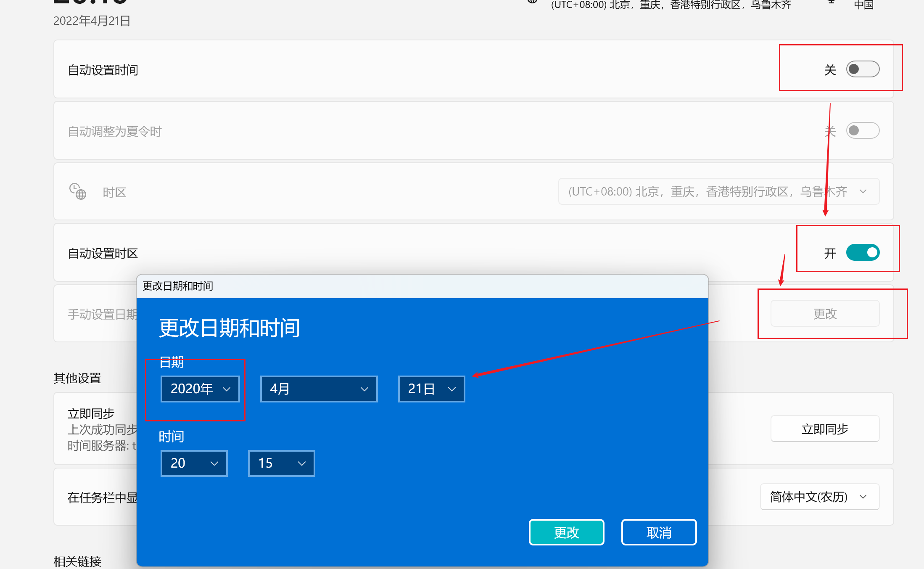Turn on the 自动设置时间 toggle

862,69
